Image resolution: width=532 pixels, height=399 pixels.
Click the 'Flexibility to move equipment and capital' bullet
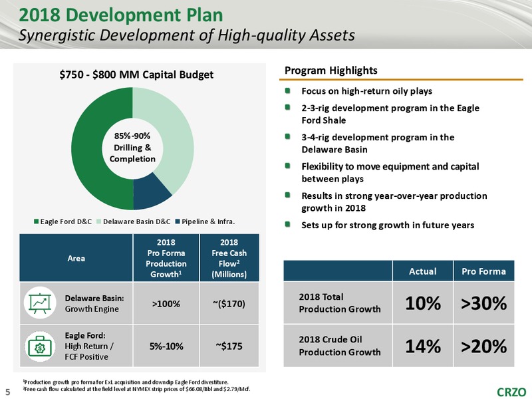point(390,173)
